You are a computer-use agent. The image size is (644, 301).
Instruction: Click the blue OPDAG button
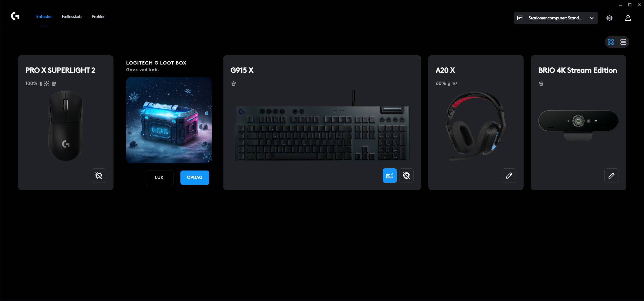pyautogui.click(x=195, y=178)
